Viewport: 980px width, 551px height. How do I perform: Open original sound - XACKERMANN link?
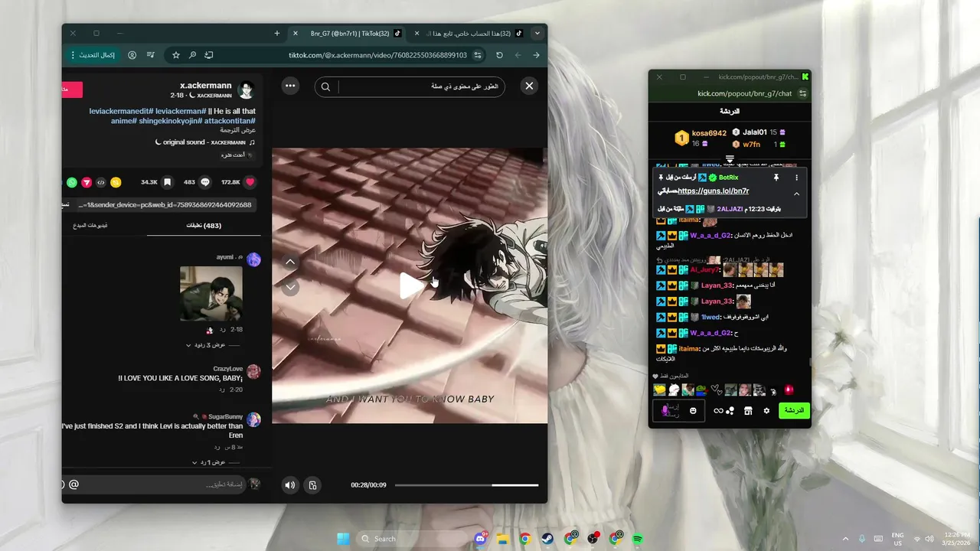(x=205, y=142)
